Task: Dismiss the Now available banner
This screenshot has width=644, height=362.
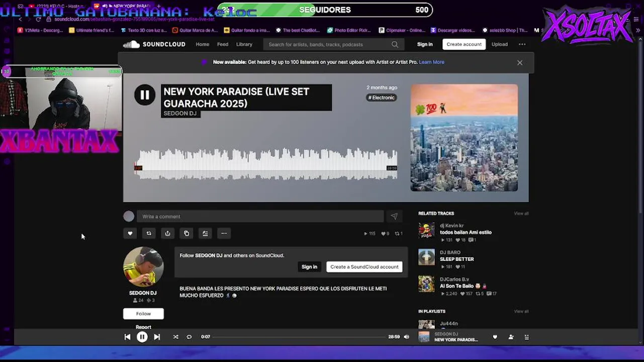Action: pyautogui.click(x=520, y=62)
